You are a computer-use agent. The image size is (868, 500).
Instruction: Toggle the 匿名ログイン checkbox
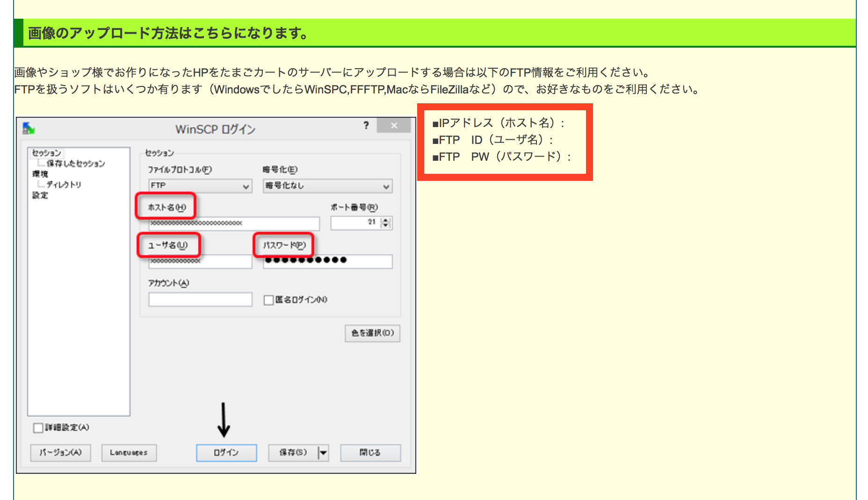coord(268,300)
